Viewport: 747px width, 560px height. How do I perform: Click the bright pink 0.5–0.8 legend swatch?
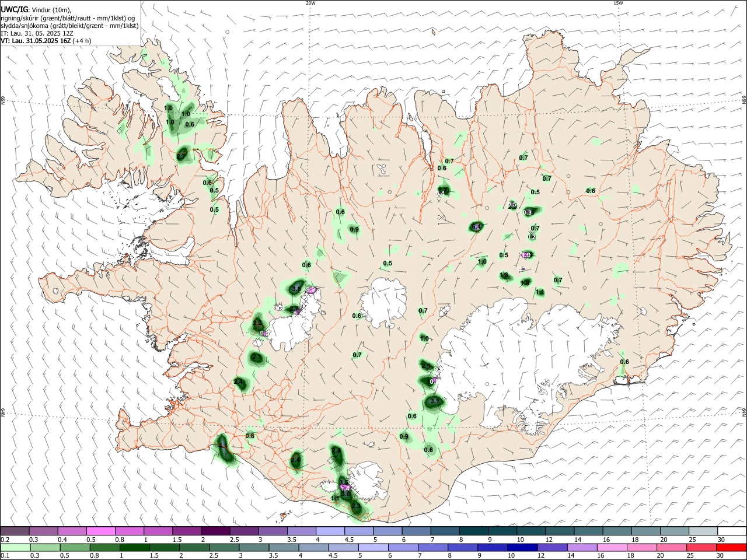point(100,531)
